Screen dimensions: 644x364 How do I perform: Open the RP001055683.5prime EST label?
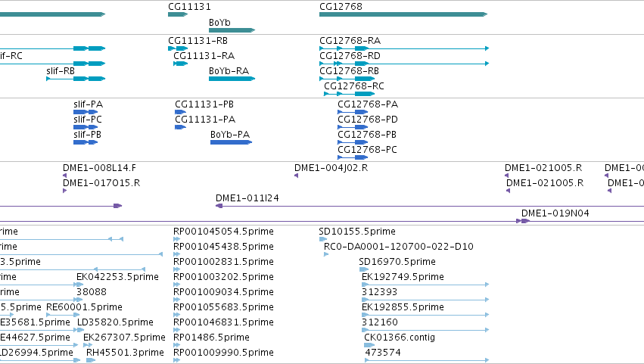(223, 308)
